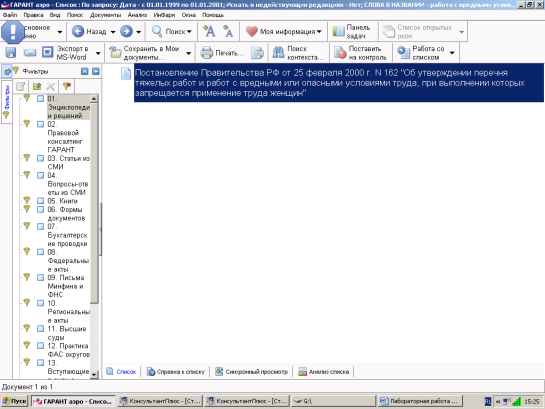The image size is (545, 409).
Task: Click the edit filter icon in Filters panel
Action: [21, 86]
